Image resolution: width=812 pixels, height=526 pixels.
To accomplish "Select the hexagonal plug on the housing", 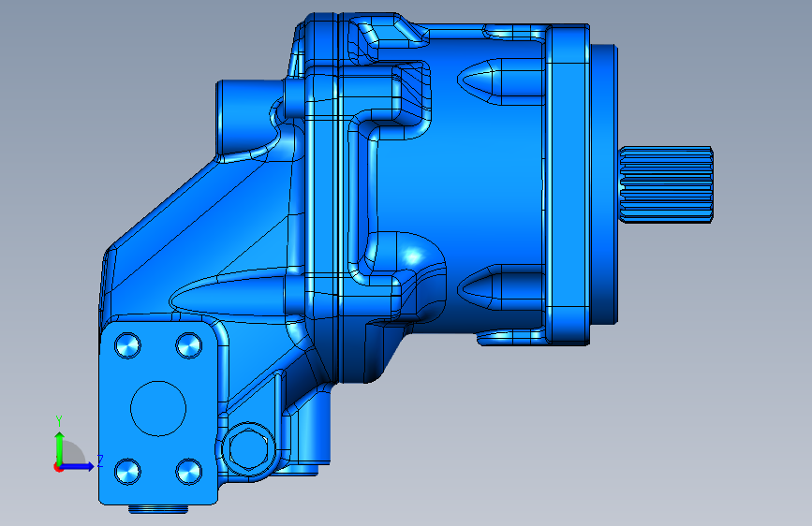I will point(248,449).
